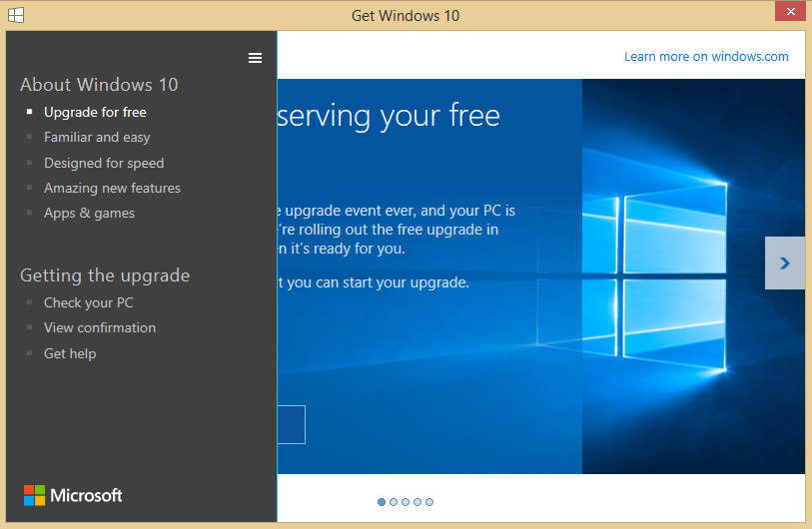
Task: Close the Get Windows 10 window
Action: pyautogui.click(x=790, y=11)
